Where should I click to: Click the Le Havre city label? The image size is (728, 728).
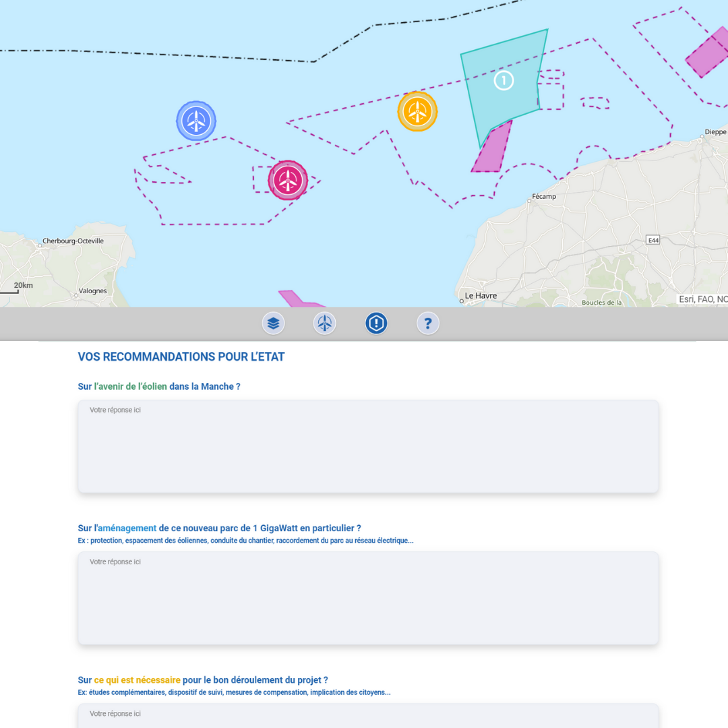point(481,296)
